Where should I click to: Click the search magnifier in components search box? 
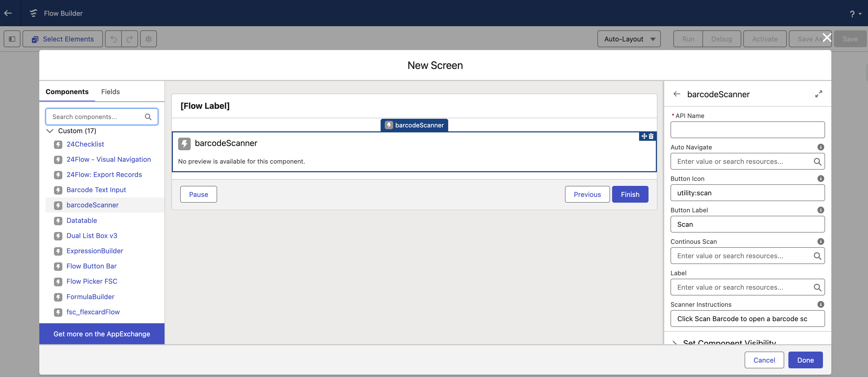coord(148,117)
